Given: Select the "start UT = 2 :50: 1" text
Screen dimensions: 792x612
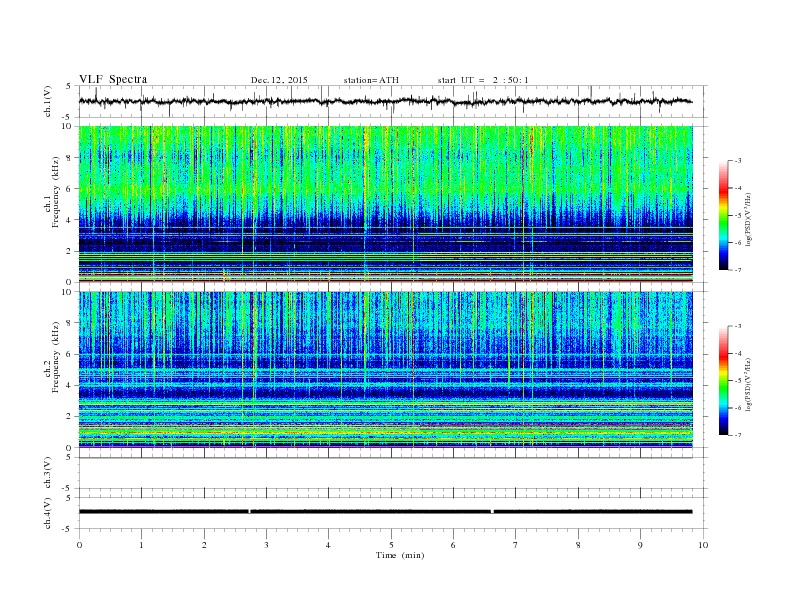Looking at the screenshot, I should coord(483,80).
